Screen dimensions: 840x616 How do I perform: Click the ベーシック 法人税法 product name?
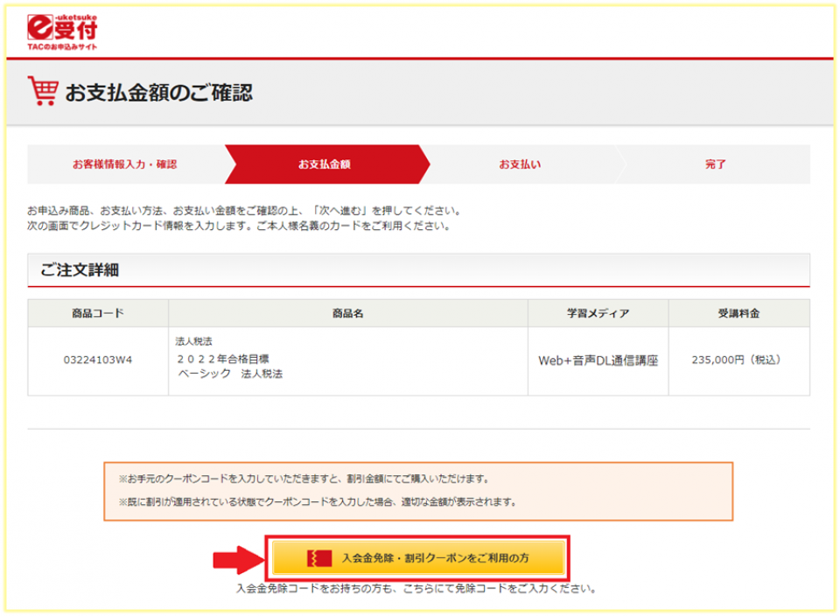coord(230,373)
